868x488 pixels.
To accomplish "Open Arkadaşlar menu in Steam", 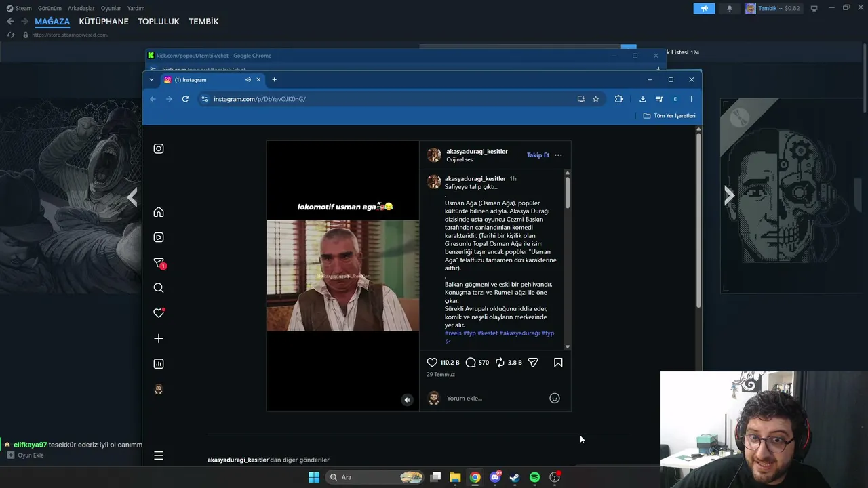I will (x=81, y=8).
